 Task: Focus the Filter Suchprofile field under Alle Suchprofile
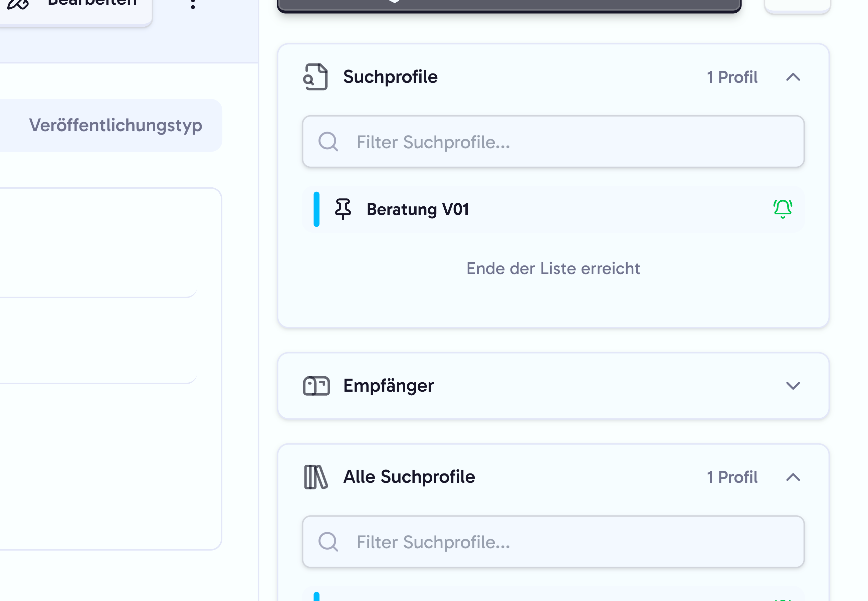pyautogui.click(x=553, y=542)
